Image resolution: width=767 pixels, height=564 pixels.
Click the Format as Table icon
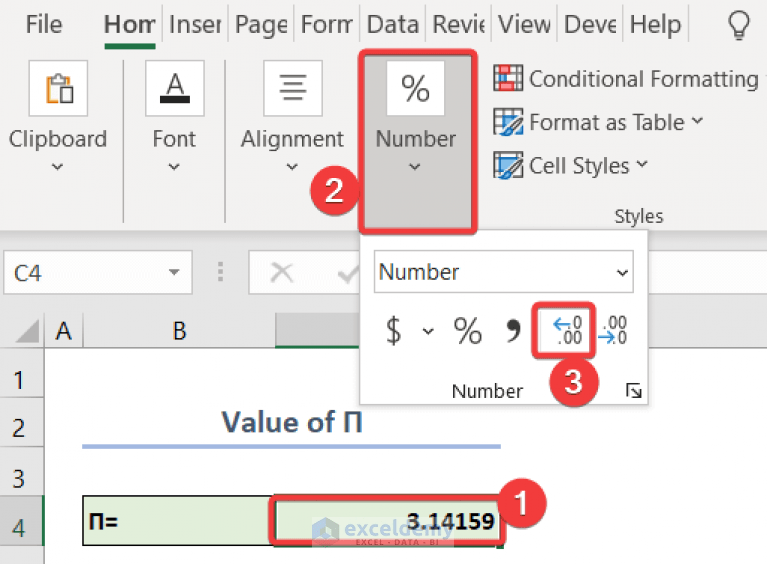coord(508,122)
